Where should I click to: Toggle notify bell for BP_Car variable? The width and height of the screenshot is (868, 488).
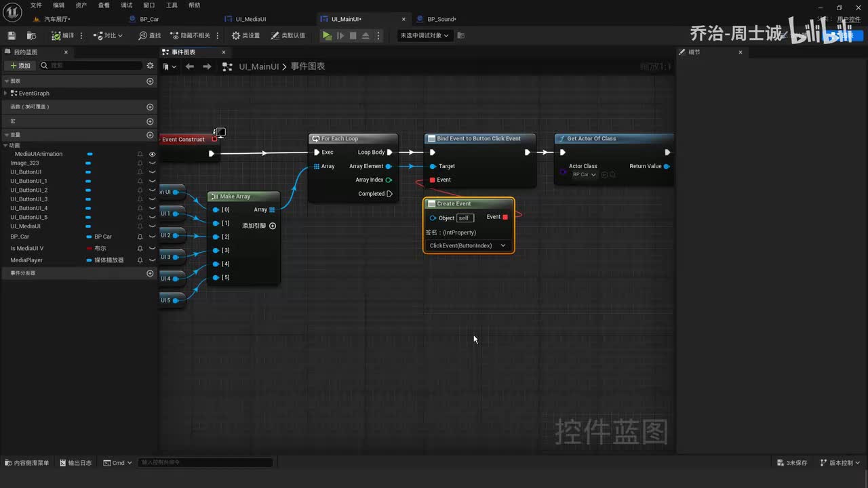(140, 237)
